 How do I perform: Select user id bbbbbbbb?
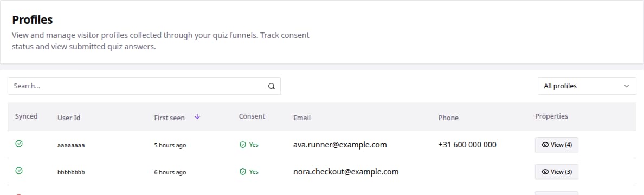tap(71, 172)
